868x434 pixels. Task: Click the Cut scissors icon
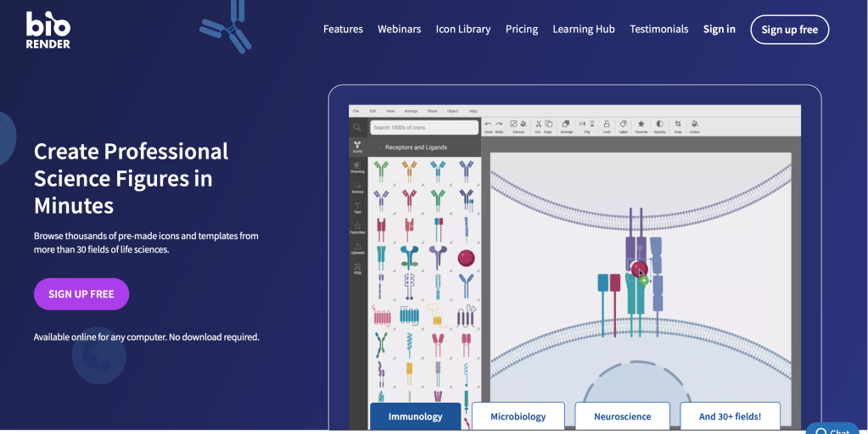point(538,124)
